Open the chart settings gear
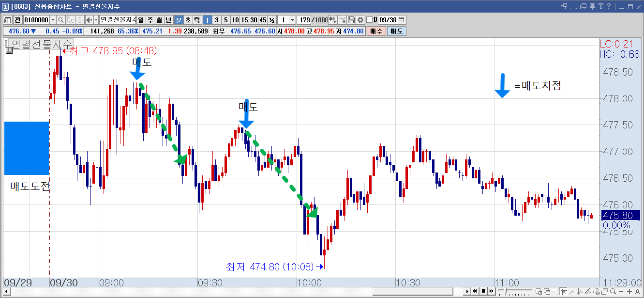644x298 pixels. point(360,20)
